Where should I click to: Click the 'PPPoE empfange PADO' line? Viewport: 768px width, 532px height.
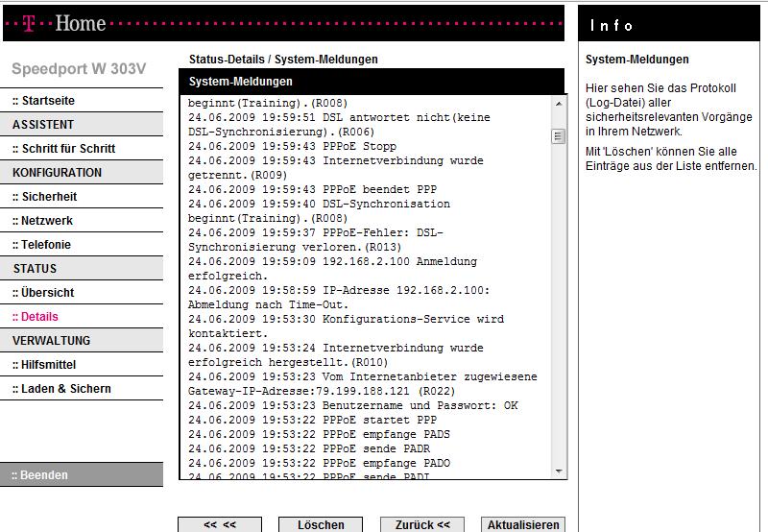click(x=319, y=463)
